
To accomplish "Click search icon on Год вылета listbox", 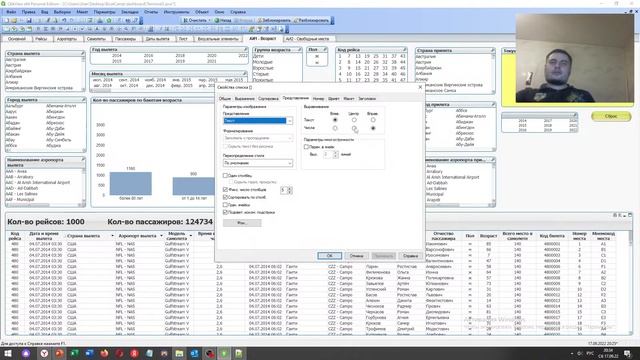I will tap(245, 49).
